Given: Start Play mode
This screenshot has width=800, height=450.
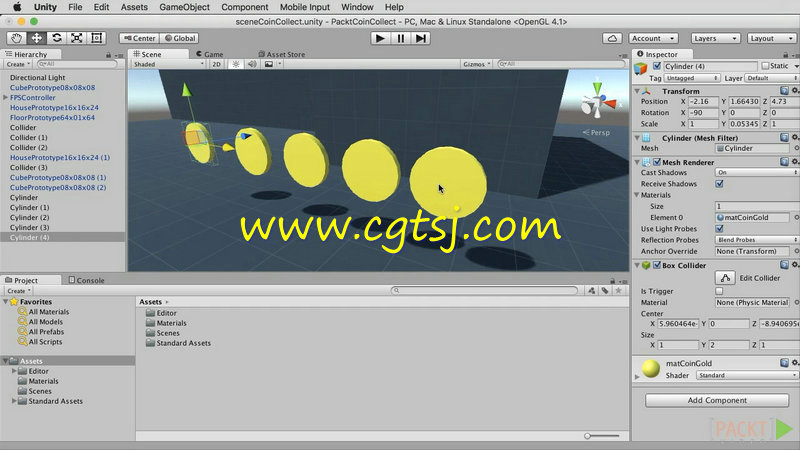Looking at the screenshot, I should point(380,38).
